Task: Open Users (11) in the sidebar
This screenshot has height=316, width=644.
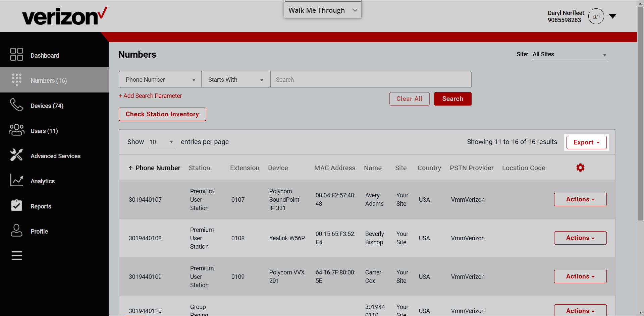Action: click(54, 130)
